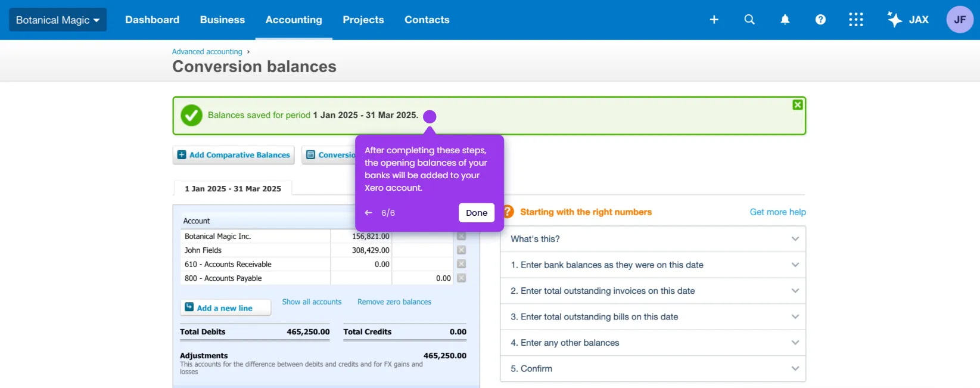Click the Total Debits 465,250.00 value
The image size is (980, 388).
click(x=308, y=332)
